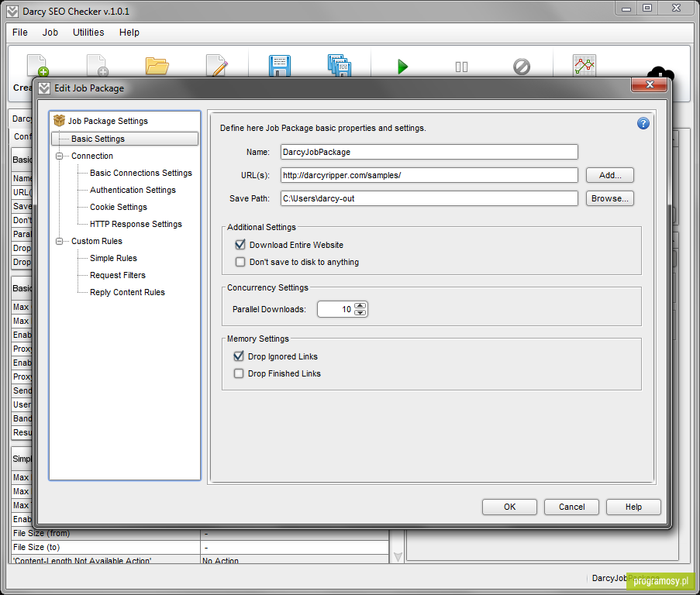Click the Edit Job Package dialog title icon
This screenshot has width=700, height=595.
pos(44,88)
